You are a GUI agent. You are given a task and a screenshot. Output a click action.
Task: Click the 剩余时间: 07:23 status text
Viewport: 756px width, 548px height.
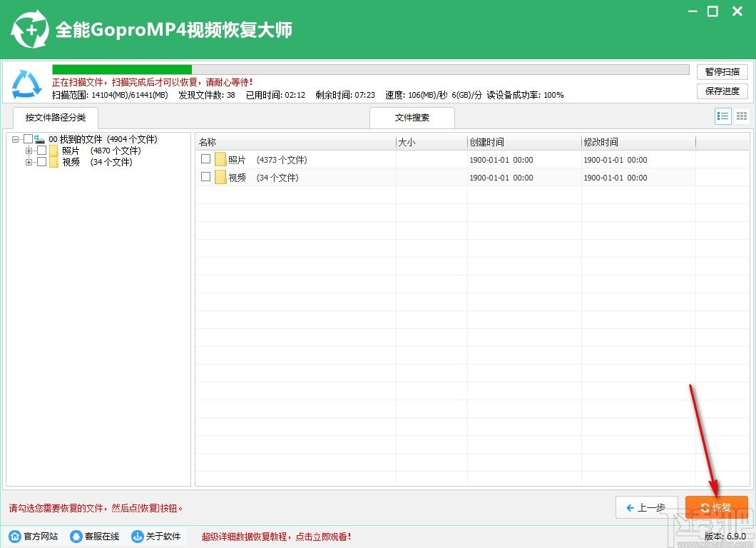(345, 95)
